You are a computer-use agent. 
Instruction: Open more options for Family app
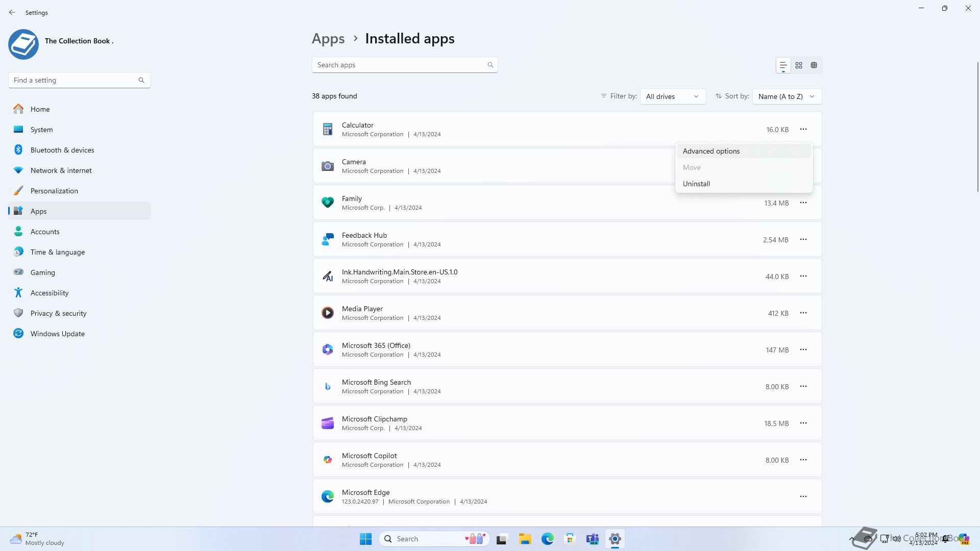tap(803, 203)
